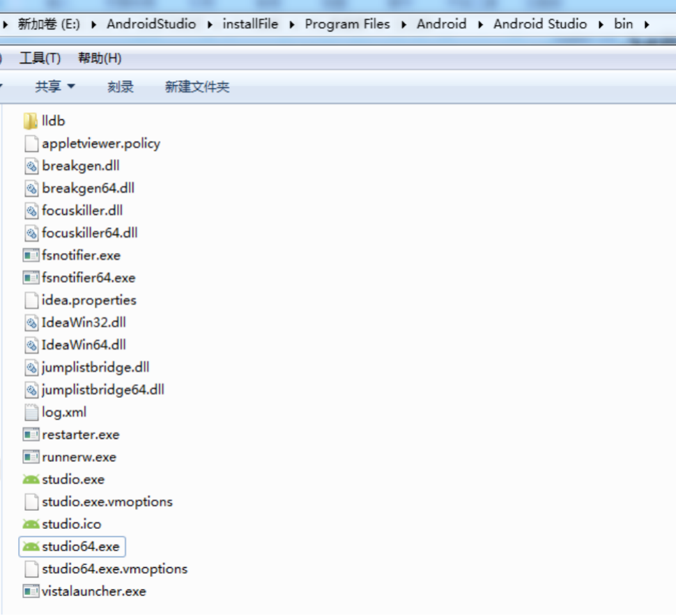The height and width of the screenshot is (616, 676).
Task: Expand arrow after Android Studio breadcrumb
Action: (601, 24)
